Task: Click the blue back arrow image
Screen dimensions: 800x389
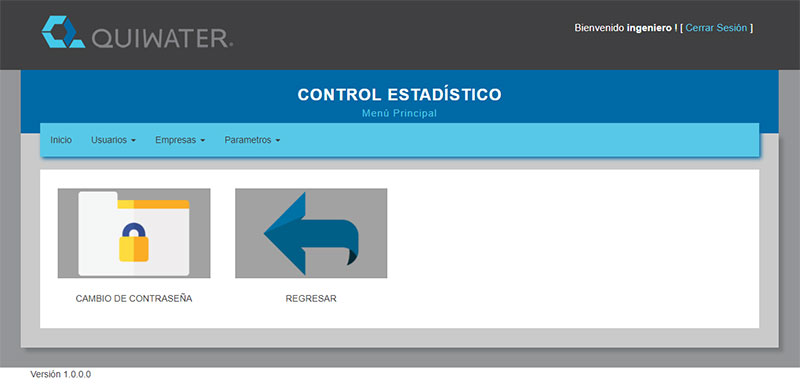Action: pos(311,233)
